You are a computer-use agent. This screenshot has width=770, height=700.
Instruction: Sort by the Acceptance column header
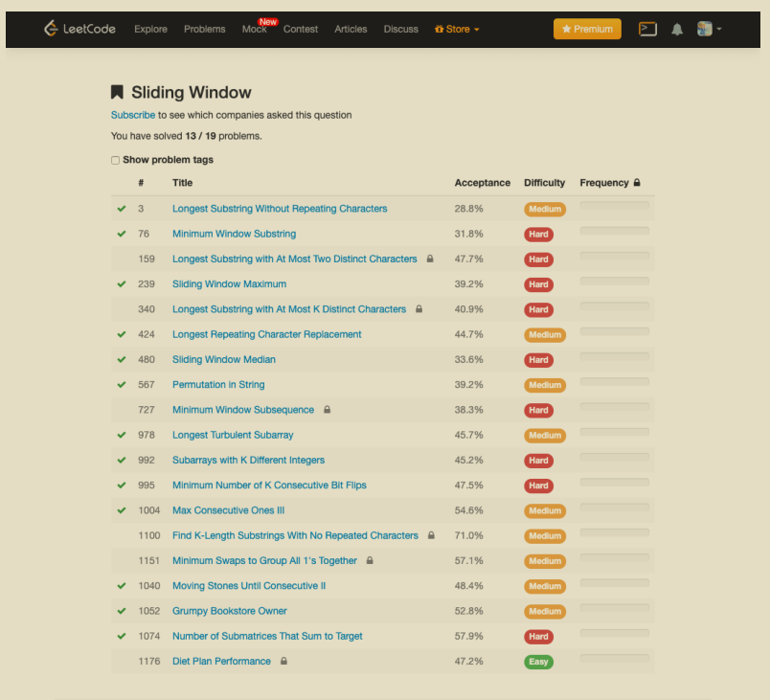pyautogui.click(x=483, y=183)
